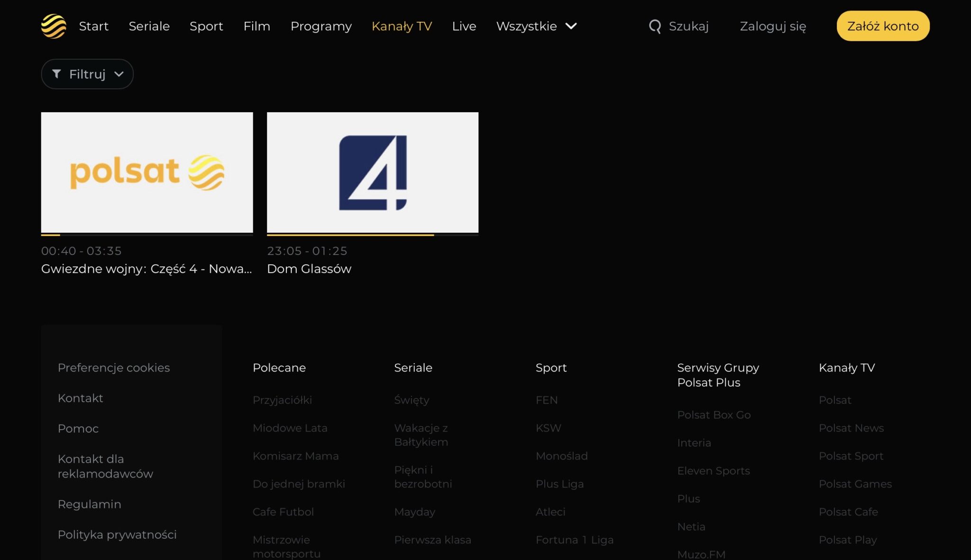Viewport: 971px width, 560px height.
Task: Open the Mistrzowie motorsportu link
Action: pyautogui.click(x=287, y=547)
